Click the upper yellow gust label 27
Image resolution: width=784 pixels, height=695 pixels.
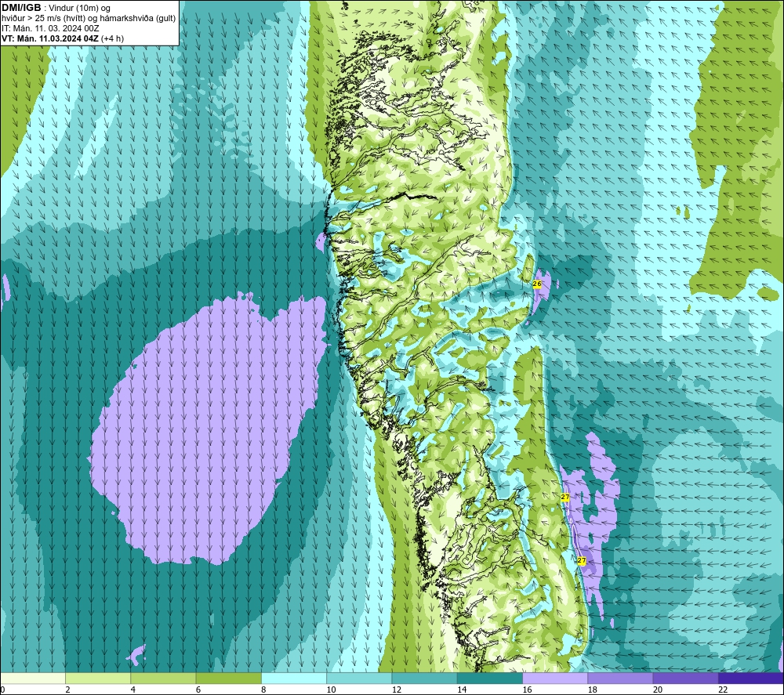click(x=565, y=497)
